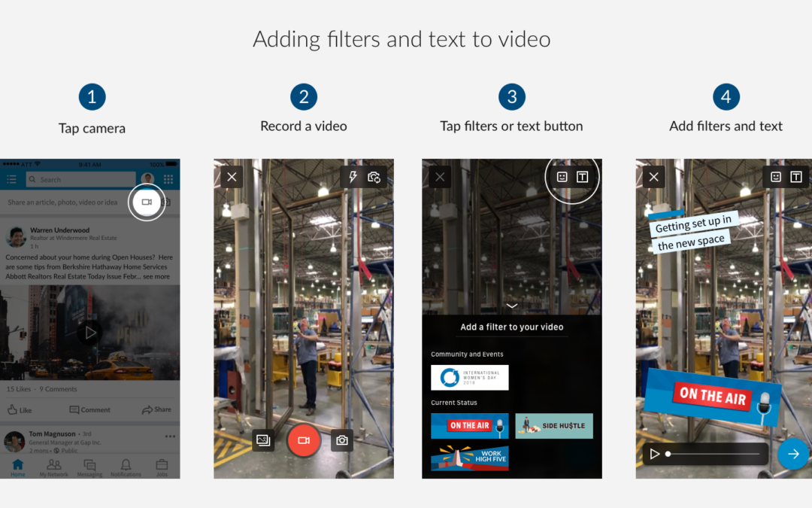This screenshot has width=812, height=508.
Task: Click the video progress slider in step 4
Action: click(x=714, y=454)
